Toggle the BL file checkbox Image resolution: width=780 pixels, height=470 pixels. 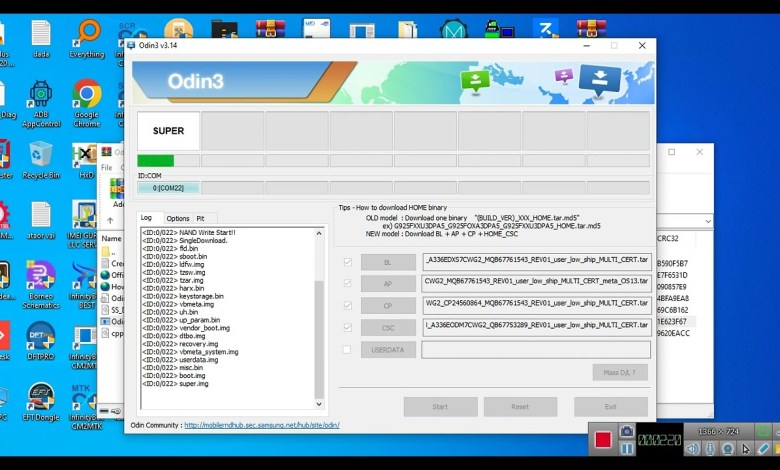pos(347,262)
